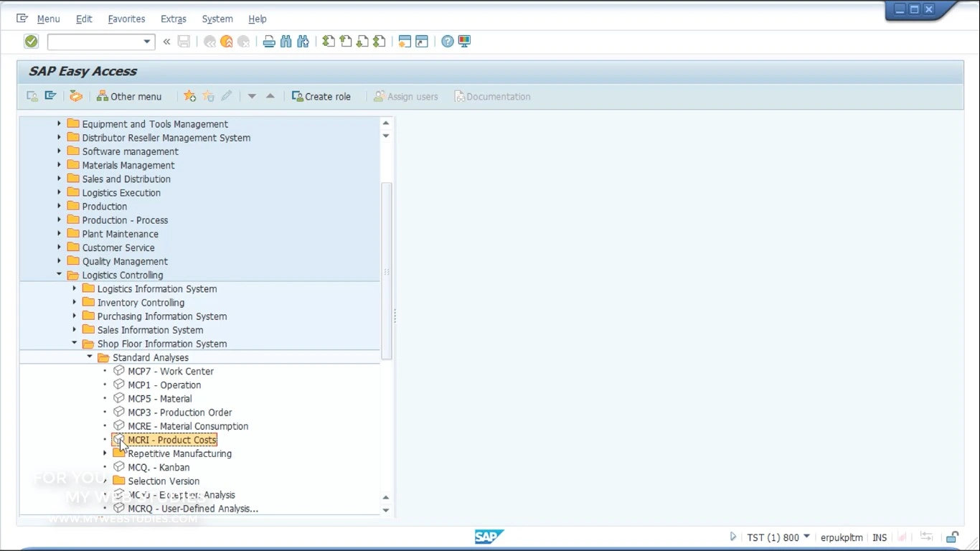Click the Find binoculars icon
Viewport: 980px width, 551px height.
coord(286,42)
